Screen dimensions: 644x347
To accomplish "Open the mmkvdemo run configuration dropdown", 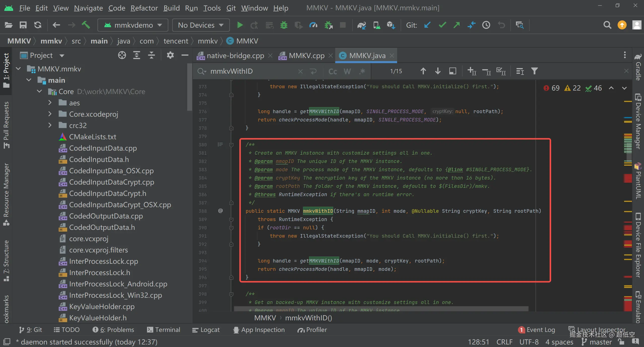I will [133, 25].
